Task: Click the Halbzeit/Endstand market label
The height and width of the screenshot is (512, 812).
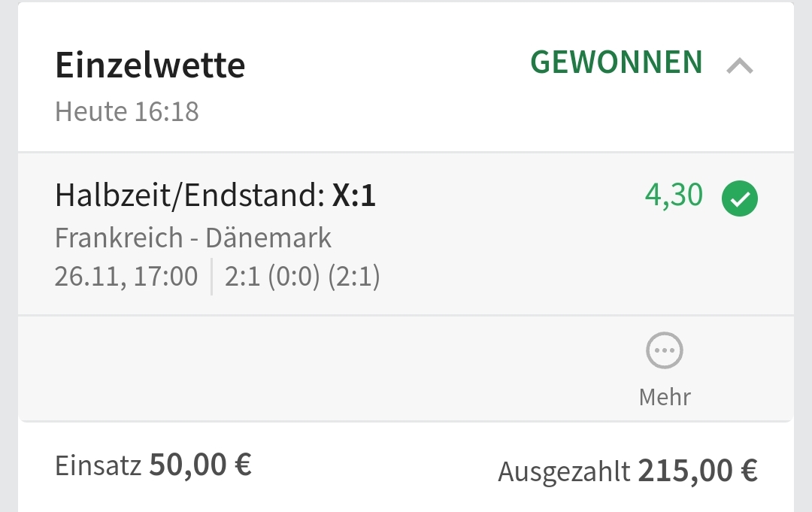Action: tap(189, 196)
